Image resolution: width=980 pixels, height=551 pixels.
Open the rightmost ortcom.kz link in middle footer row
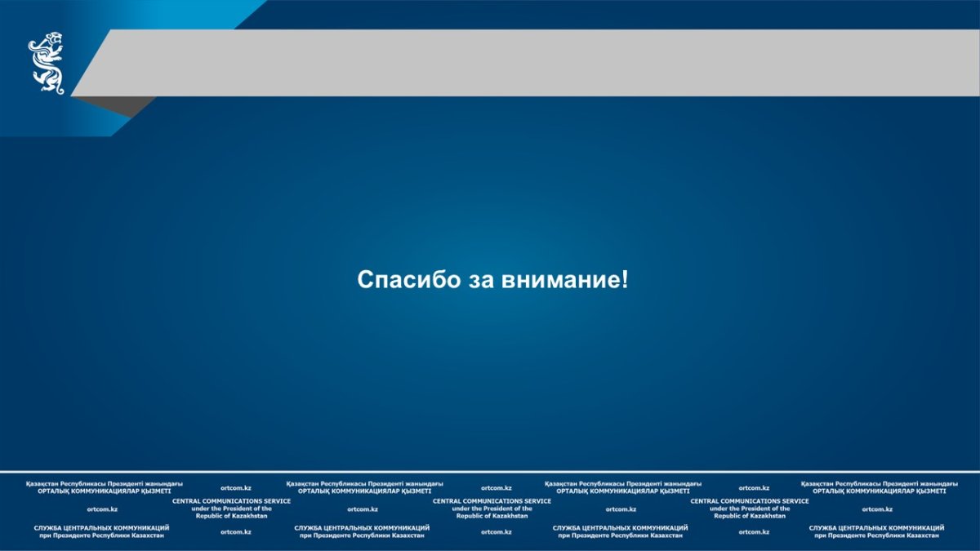click(x=877, y=509)
